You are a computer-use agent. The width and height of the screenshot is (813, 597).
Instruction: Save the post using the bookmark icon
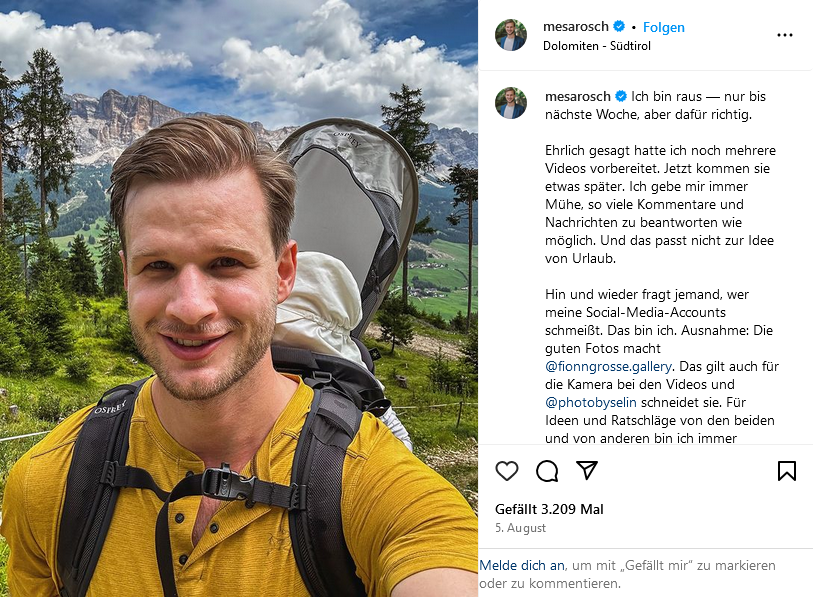pyautogui.click(x=787, y=471)
